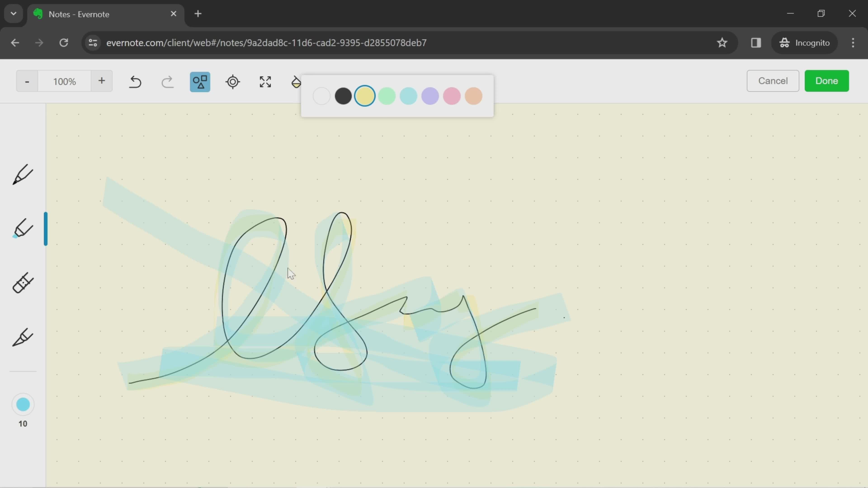
Task: Select the highlighter tool with blue tip
Action: [x=23, y=228]
